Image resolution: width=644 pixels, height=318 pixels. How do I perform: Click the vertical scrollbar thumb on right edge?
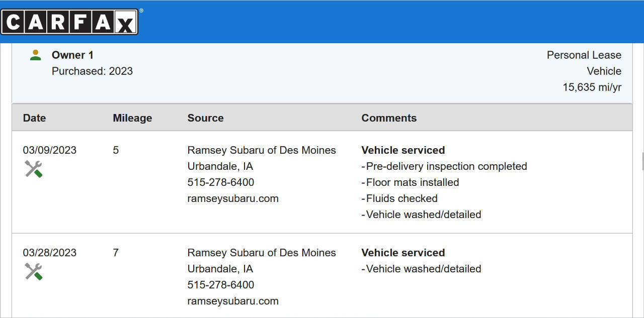(643, 162)
